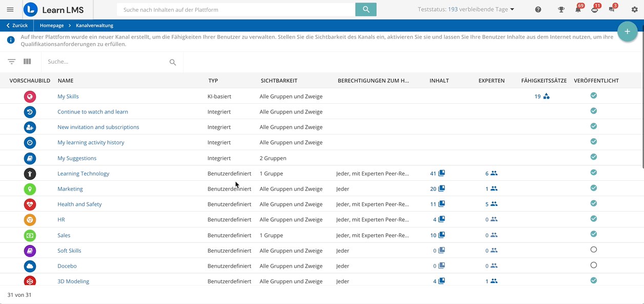The height and width of the screenshot is (304, 644).
Task: Open the notifications bell icon
Action: (578, 10)
